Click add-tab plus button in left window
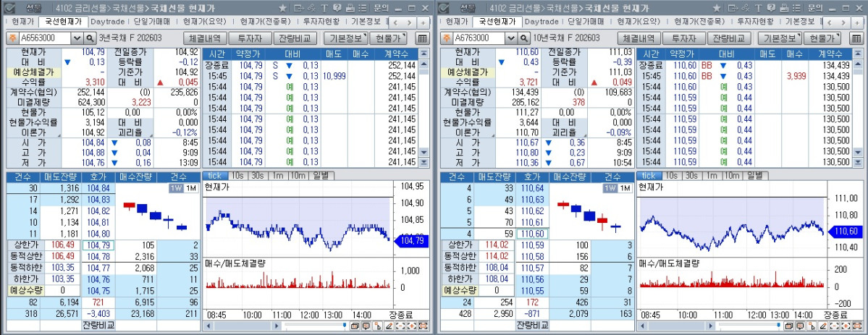The image size is (868, 335). 423,22
